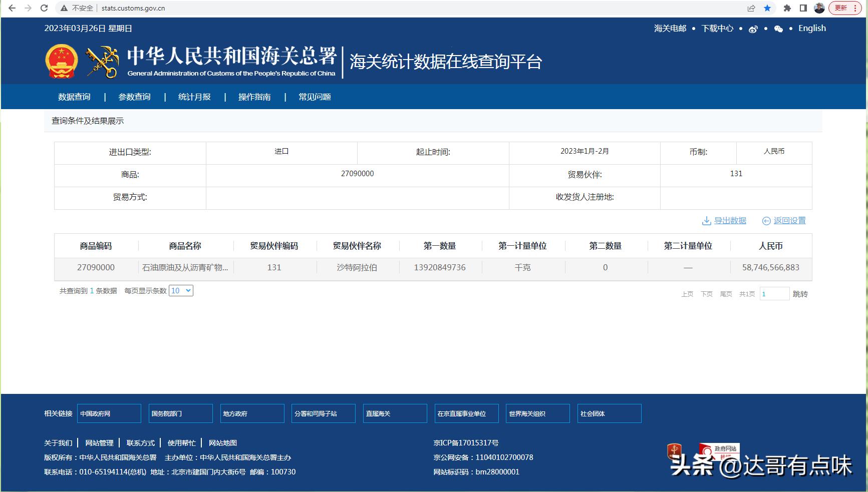Bookmark this page with the star icon
The image size is (868, 492).
pyautogui.click(x=767, y=8)
